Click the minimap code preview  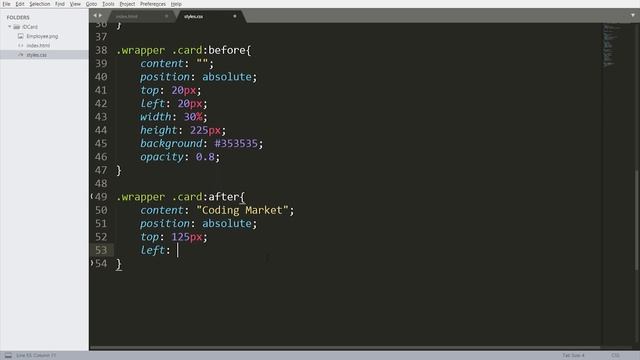[x=609, y=45]
